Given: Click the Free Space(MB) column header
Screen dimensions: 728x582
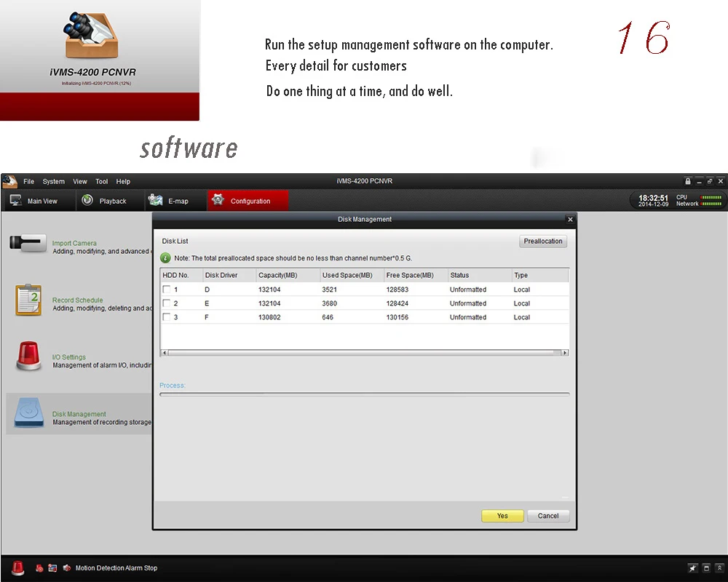Looking at the screenshot, I should pyautogui.click(x=415, y=275).
